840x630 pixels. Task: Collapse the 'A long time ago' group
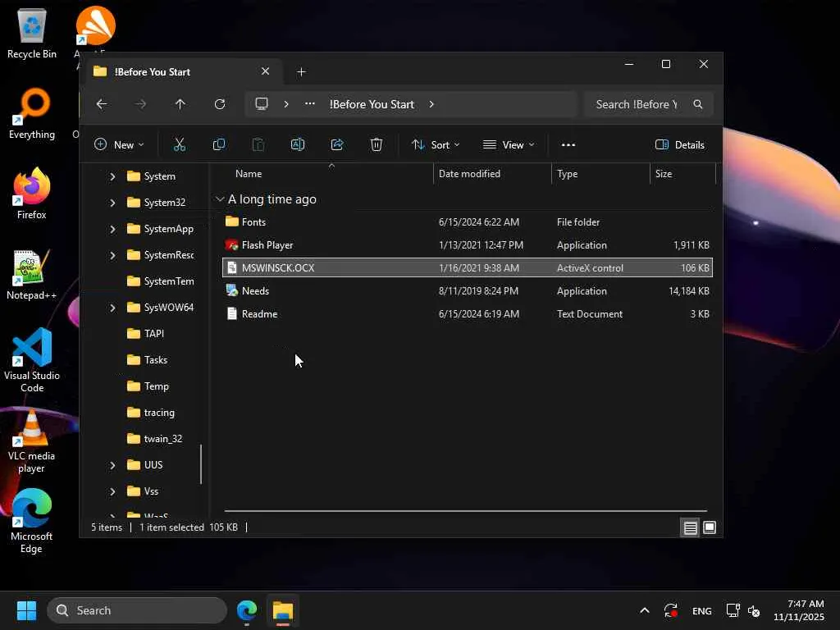(220, 199)
